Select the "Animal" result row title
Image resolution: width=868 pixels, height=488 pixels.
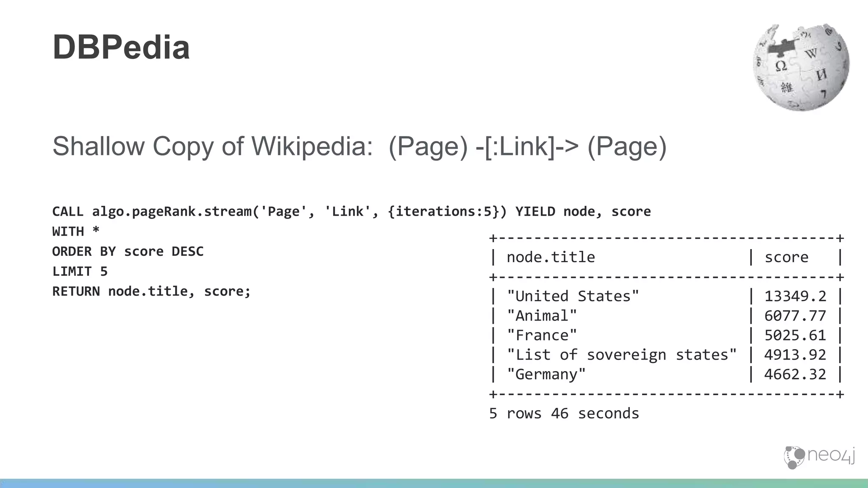542,316
